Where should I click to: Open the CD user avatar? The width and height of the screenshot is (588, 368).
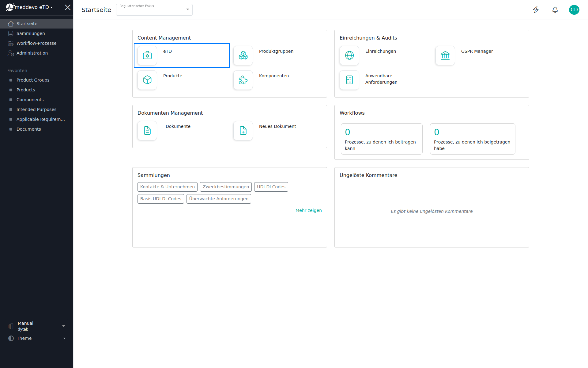(x=574, y=10)
